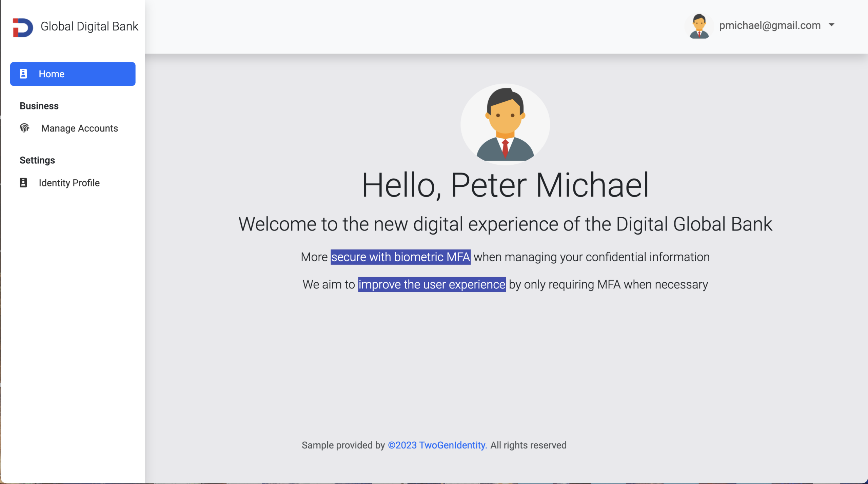868x484 pixels.
Task: Click the Settings section heading
Action: (x=37, y=160)
